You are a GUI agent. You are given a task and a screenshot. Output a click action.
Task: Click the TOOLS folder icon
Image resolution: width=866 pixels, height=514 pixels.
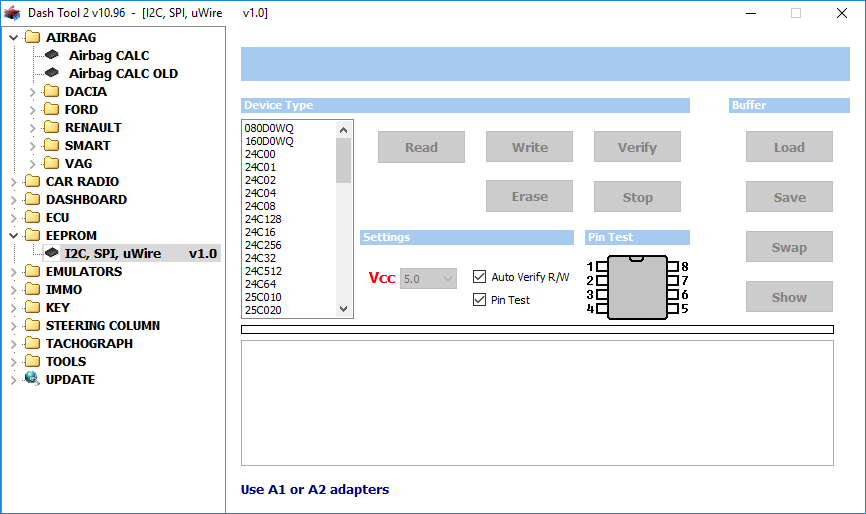tap(33, 361)
